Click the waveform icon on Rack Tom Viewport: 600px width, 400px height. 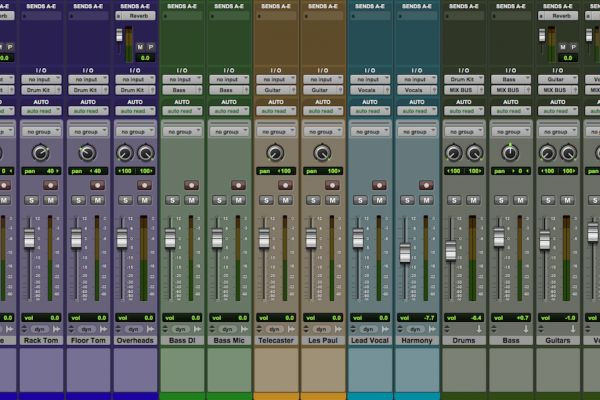(x=57, y=329)
